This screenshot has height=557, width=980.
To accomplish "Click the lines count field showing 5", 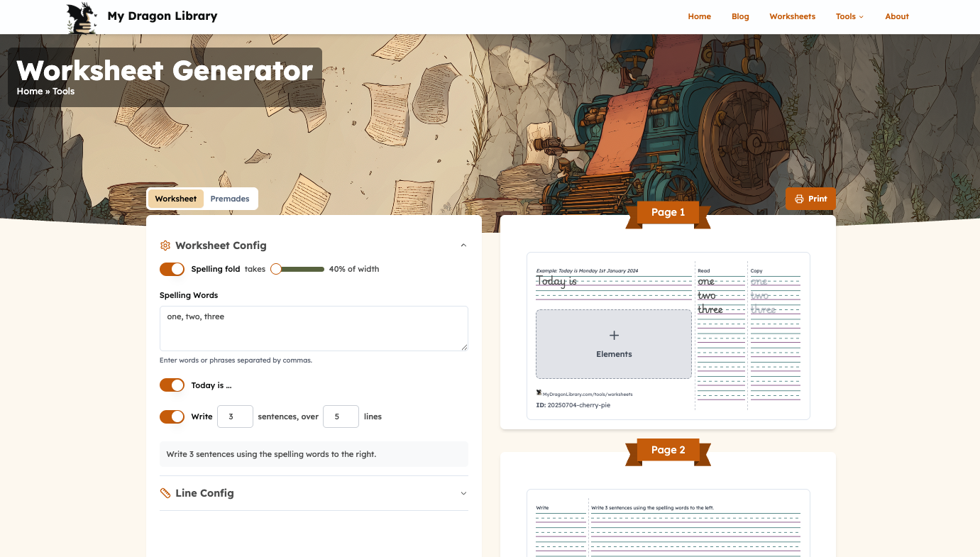I will (341, 417).
